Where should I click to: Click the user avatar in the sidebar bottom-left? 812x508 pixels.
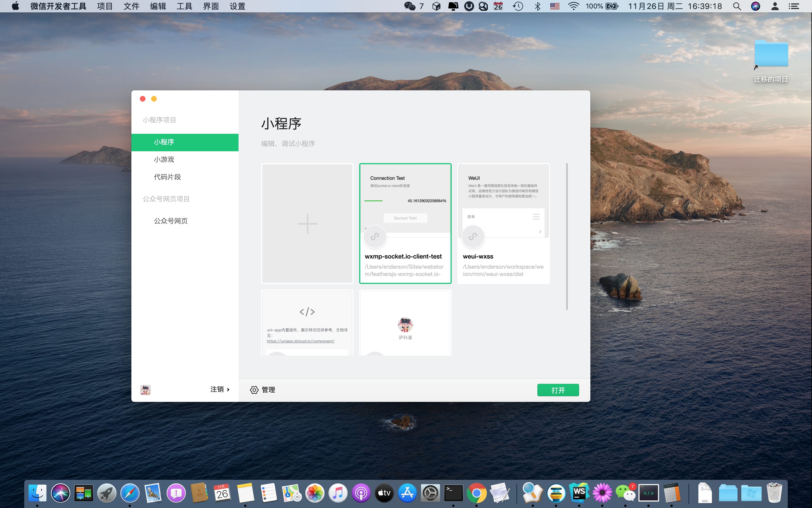tap(145, 390)
